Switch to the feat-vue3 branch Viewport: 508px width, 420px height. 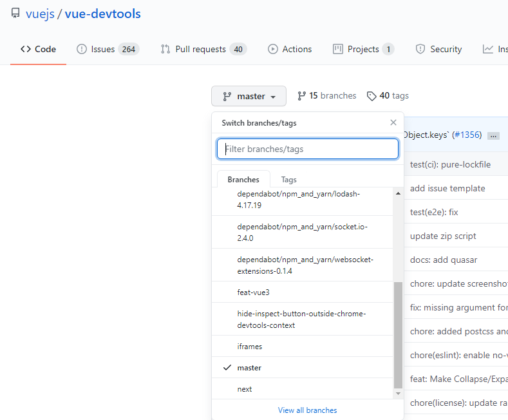302,292
